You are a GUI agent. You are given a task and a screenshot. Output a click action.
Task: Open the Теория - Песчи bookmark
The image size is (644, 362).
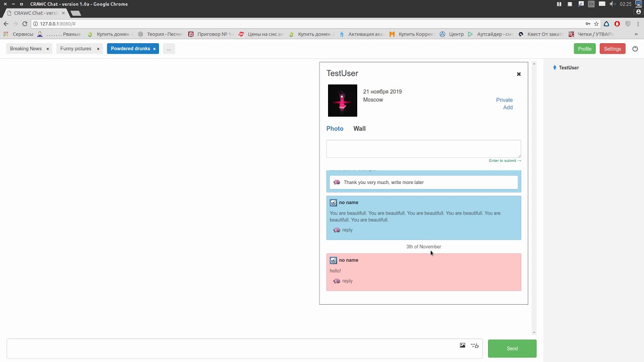160,34
